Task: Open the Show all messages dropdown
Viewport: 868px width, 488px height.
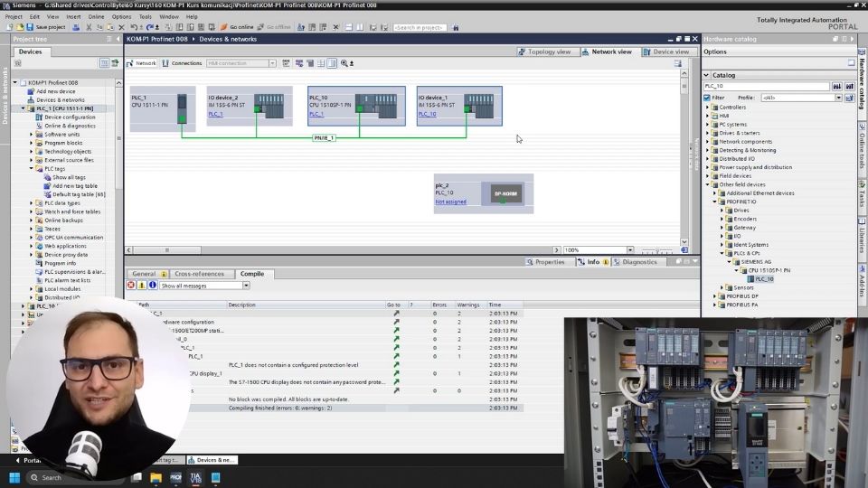Action: 246,286
